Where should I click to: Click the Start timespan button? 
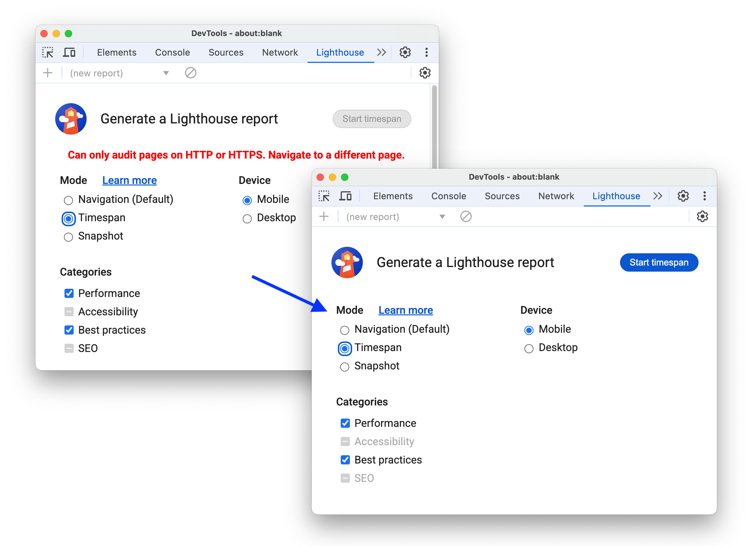pyautogui.click(x=659, y=262)
